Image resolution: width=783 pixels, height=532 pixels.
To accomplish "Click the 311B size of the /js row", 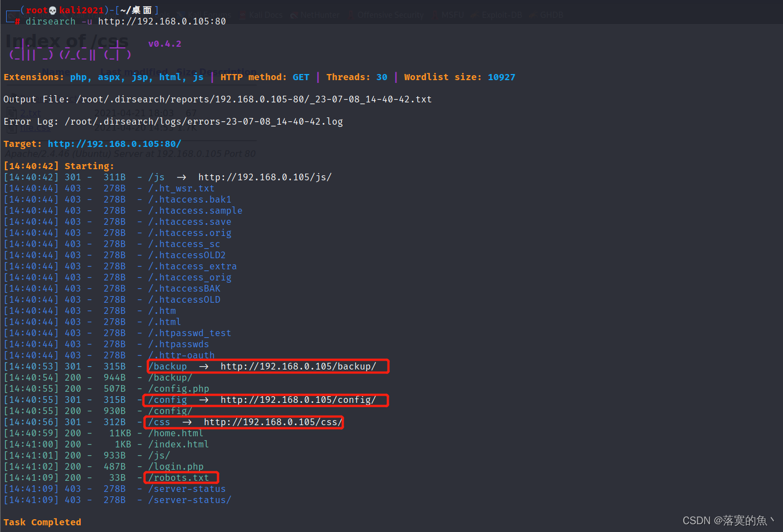I will [x=115, y=177].
